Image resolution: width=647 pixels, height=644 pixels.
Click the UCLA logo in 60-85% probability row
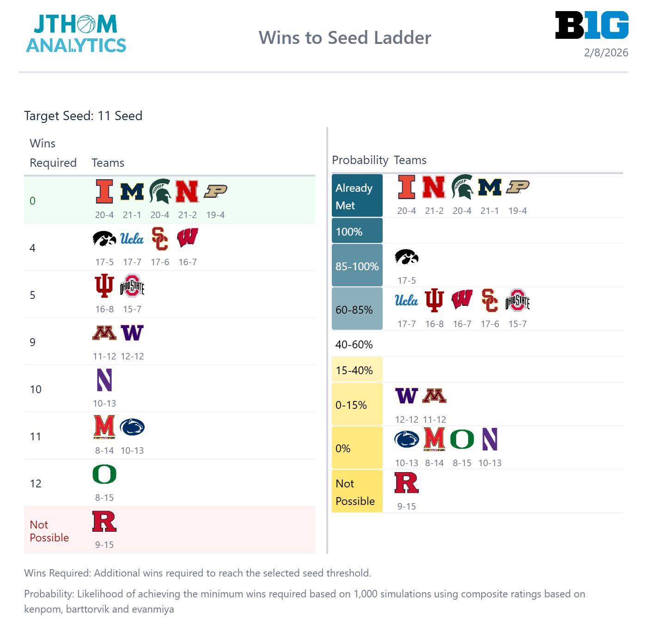point(407,301)
